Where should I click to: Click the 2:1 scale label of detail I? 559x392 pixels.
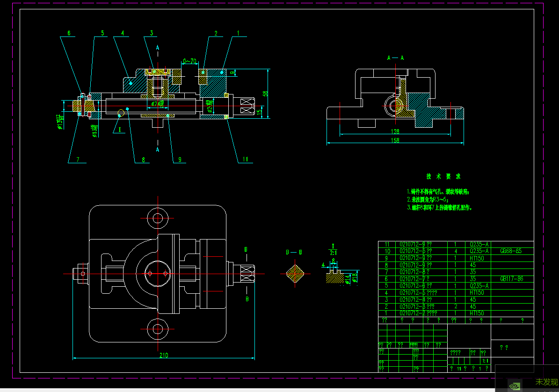(333, 253)
